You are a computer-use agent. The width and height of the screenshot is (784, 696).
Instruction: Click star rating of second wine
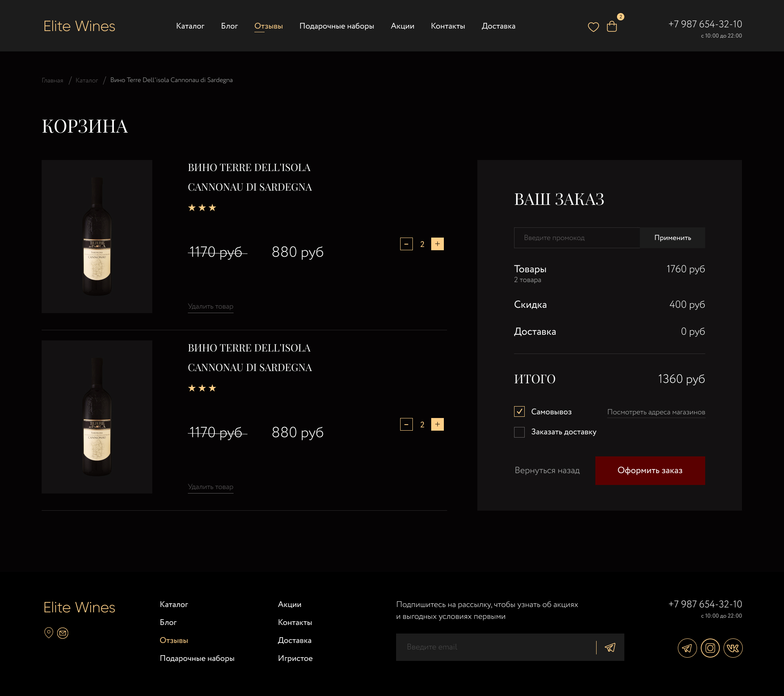point(202,388)
